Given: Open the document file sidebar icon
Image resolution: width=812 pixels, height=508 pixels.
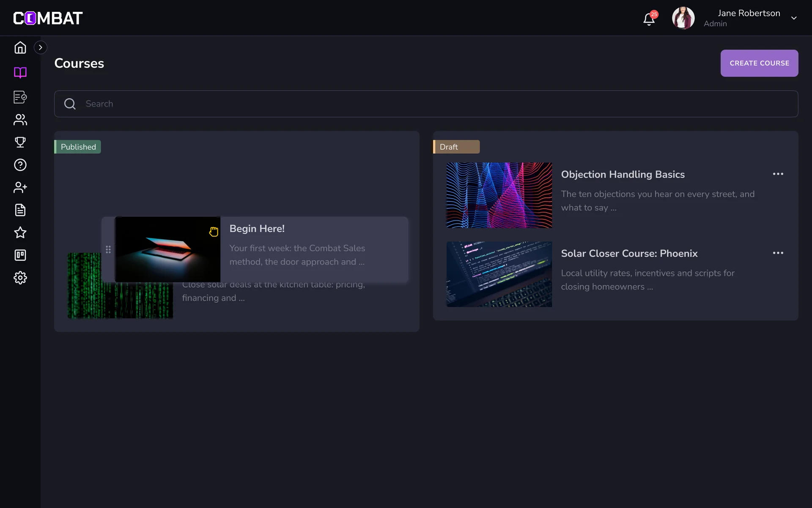Looking at the screenshot, I should [x=20, y=210].
